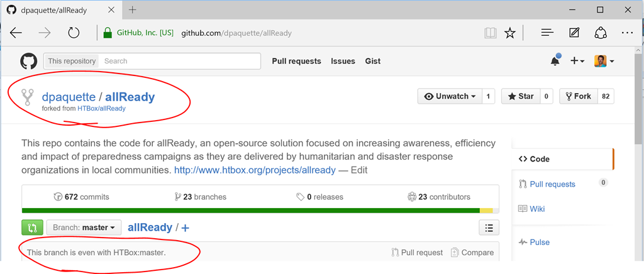Expand Branch: master dropdown
The height and width of the screenshot is (274, 644).
(84, 227)
